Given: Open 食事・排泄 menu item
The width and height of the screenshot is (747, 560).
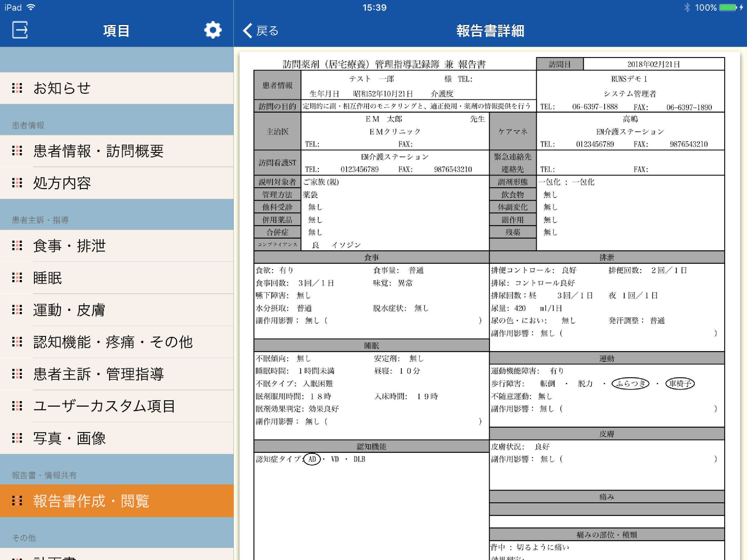Looking at the screenshot, I should click(69, 246).
